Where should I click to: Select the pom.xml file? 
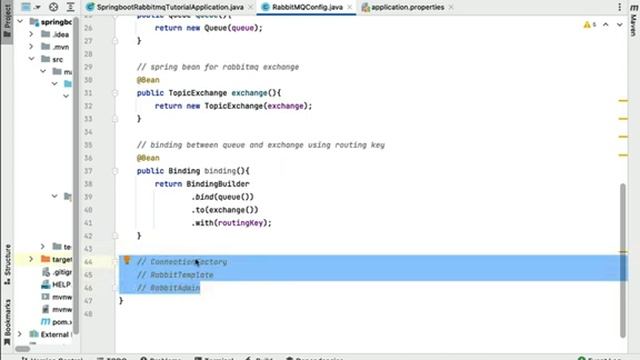57,322
